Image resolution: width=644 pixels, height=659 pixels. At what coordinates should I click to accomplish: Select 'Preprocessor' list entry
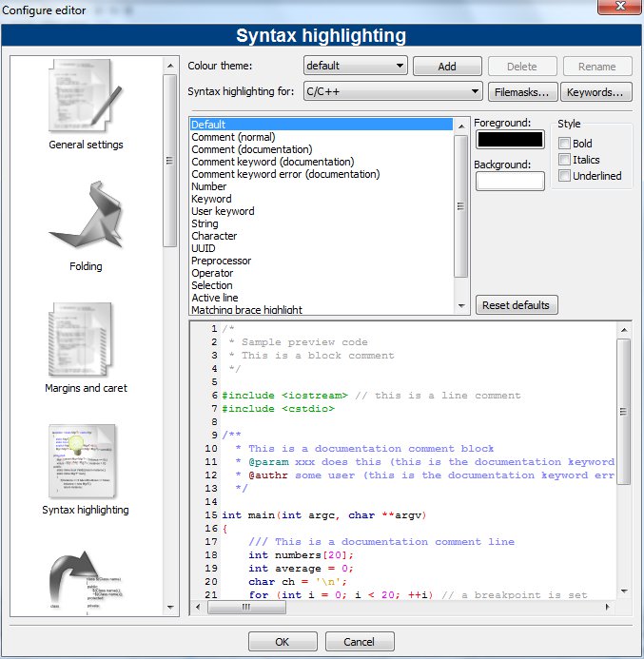(322, 261)
